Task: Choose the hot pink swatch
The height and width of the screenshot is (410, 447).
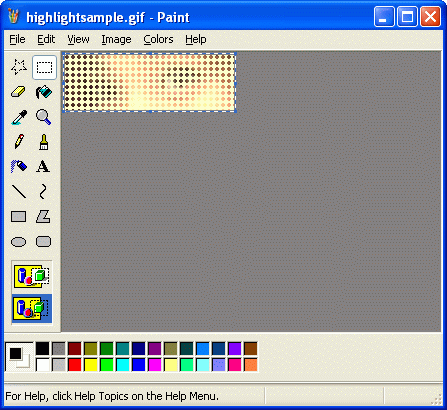Action: coord(235,365)
